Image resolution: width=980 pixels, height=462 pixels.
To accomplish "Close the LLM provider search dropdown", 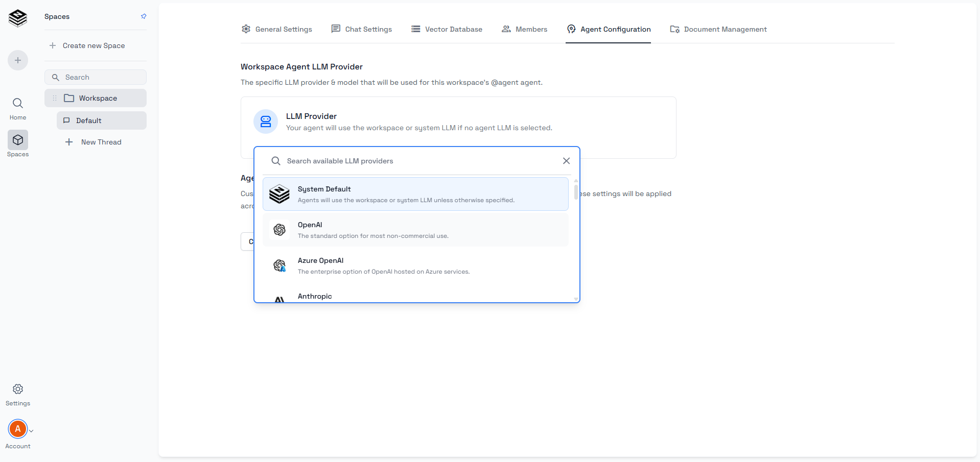I will coord(566,161).
